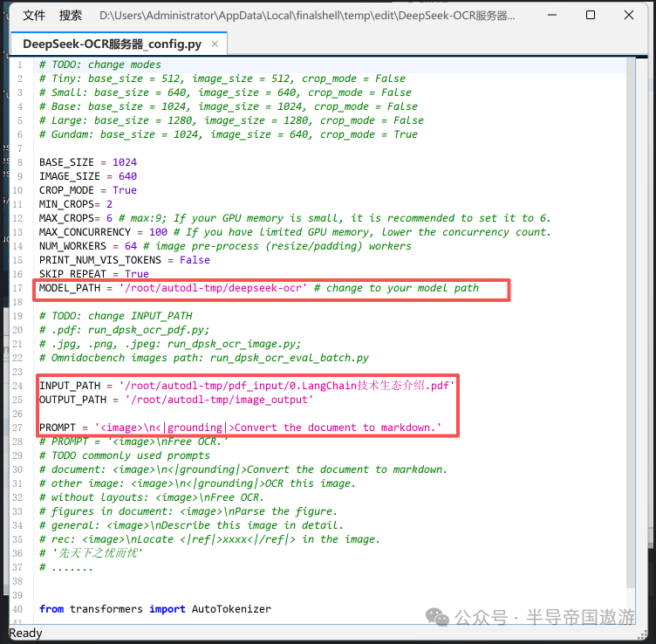Click line number 17 in the gutter
Screen dimensions: 656x644
pyautogui.click(x=17, y=288)
